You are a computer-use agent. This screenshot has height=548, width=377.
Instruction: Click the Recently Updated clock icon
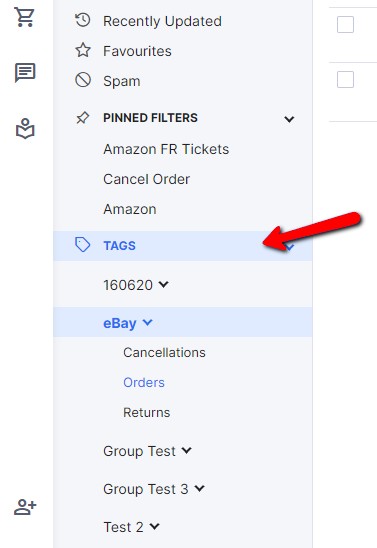(83, 21)
